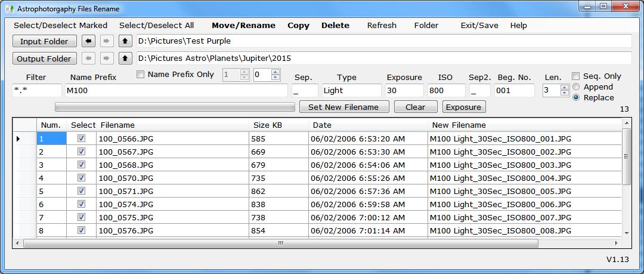Open the Select/Deselect All menu item
The image size is (644, 274).
click(x=156, y=26)
